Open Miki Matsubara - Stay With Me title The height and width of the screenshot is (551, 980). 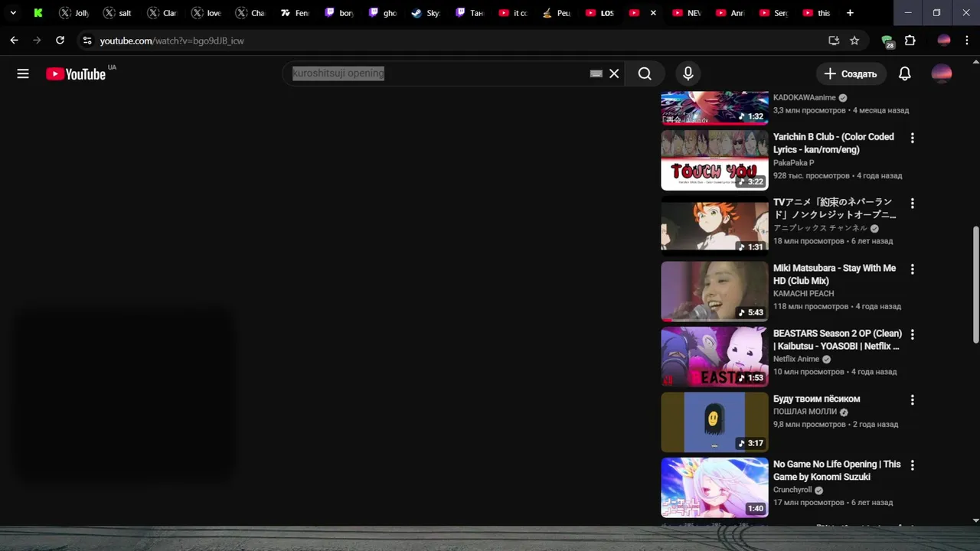835,275
